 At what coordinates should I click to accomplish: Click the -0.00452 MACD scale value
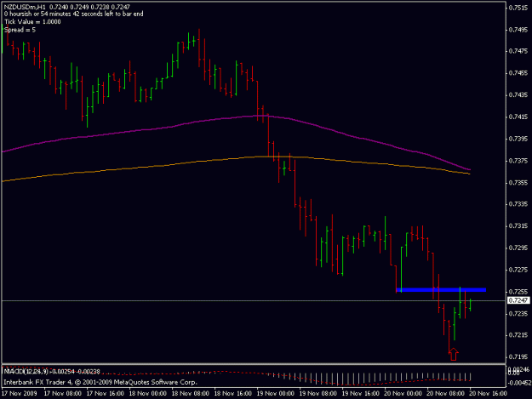coord(518,383)
